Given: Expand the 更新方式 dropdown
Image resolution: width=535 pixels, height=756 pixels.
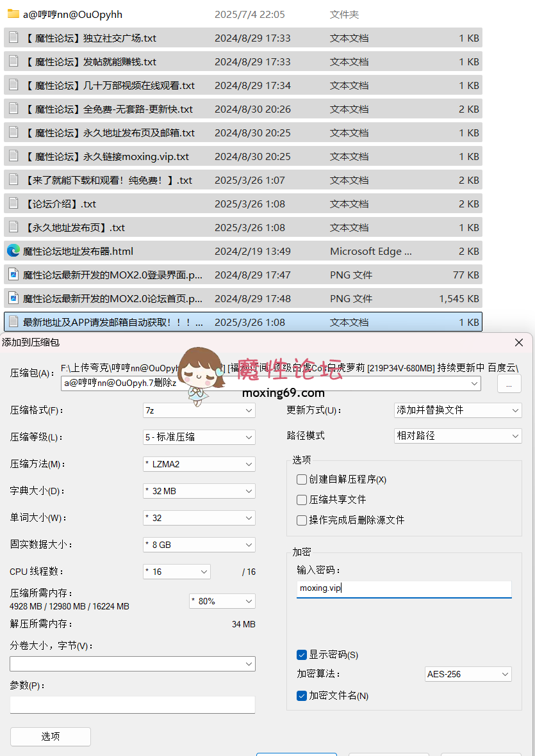Looking at the screenshot, I should [458, 410].
